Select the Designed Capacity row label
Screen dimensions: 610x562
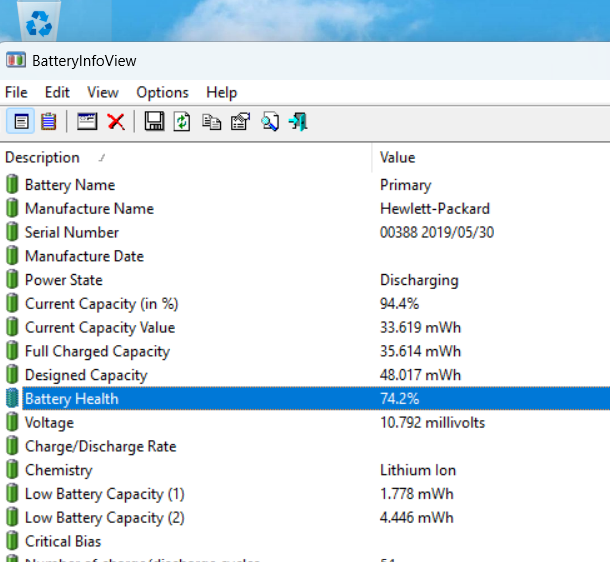point(86,375)
